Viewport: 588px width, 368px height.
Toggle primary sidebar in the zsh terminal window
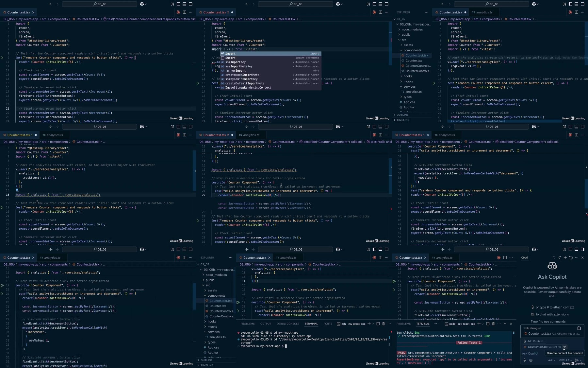tap(374, 249)
